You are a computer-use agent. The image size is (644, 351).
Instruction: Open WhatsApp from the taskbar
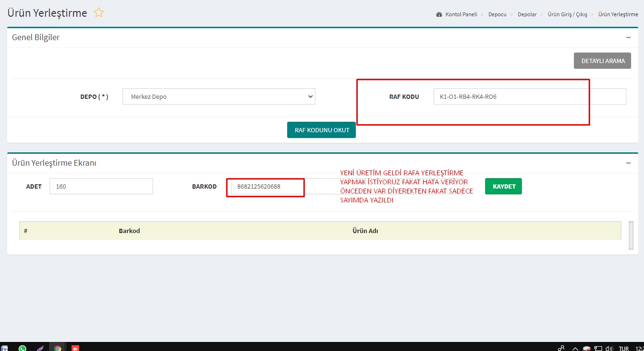click(22, 348)
